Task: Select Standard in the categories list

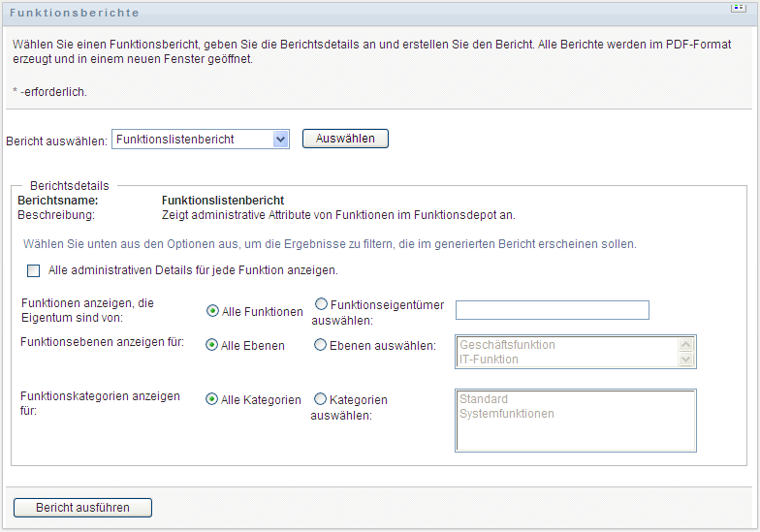Action: [484, 399]
